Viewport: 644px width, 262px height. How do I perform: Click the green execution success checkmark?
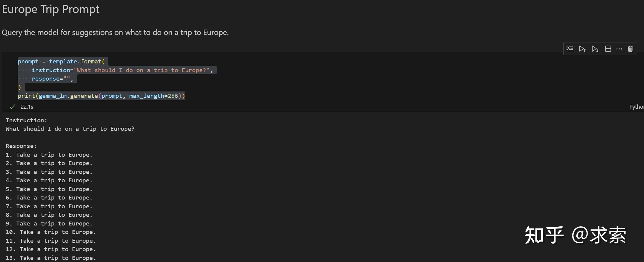coord(12,107)
